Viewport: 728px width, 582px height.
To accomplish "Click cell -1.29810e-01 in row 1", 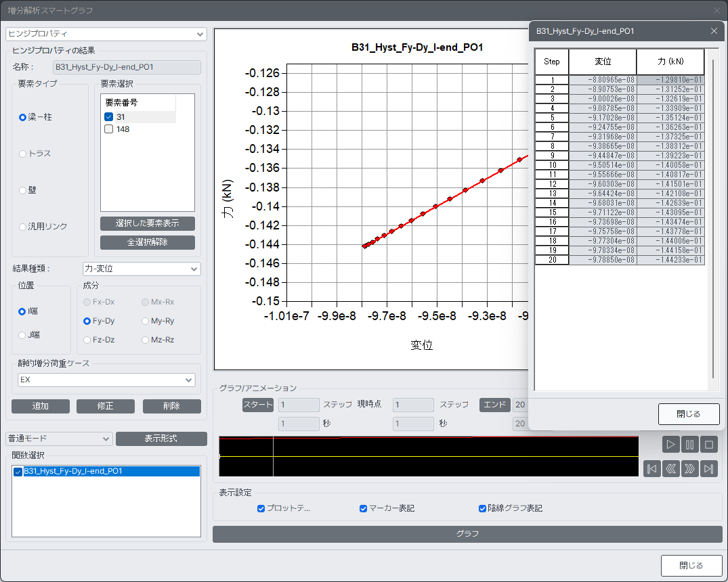I will point(670,80).
